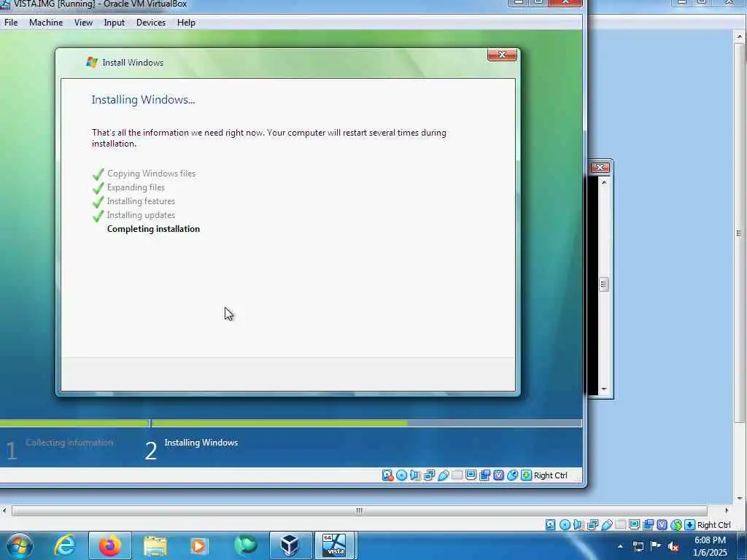Click keyboard capture arrow in outer VM status bar
Screen dimensions: 747x560
pos(690,525)
